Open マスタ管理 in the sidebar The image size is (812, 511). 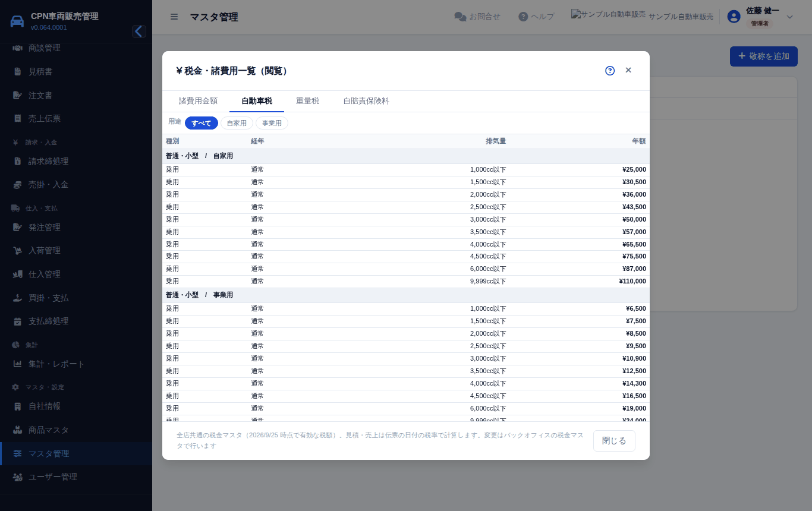tap(76, 453)
